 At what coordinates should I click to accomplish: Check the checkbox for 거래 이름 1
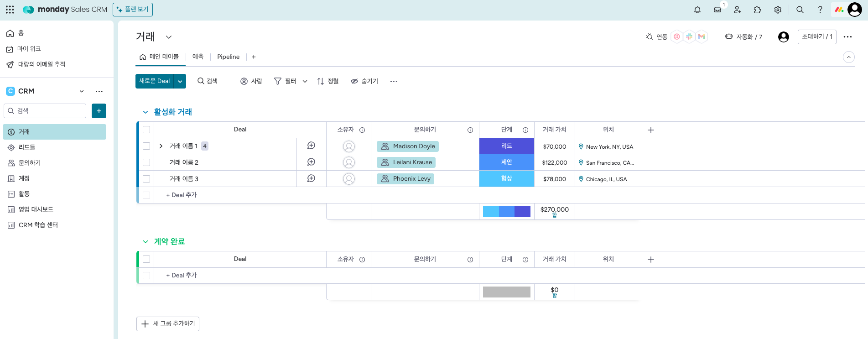coord(146,146)
